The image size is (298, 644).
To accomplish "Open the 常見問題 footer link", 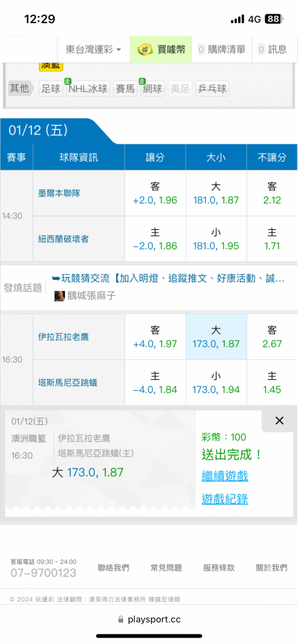I will 166,568.
